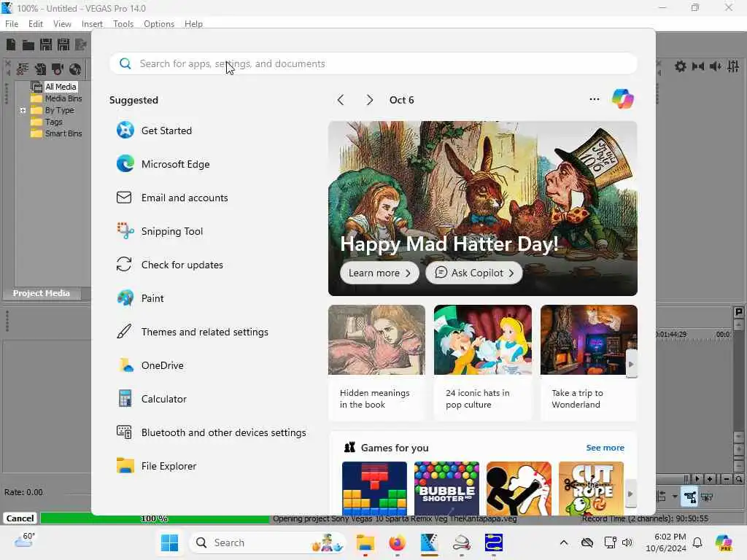
Task: Click the Windows Start button
Action: tap(169, 542)
